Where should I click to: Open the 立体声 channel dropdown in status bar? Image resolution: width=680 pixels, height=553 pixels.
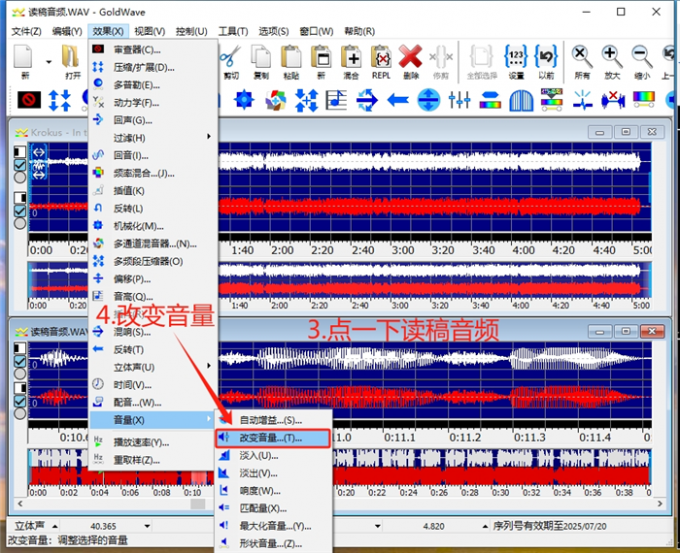point(55,527)
